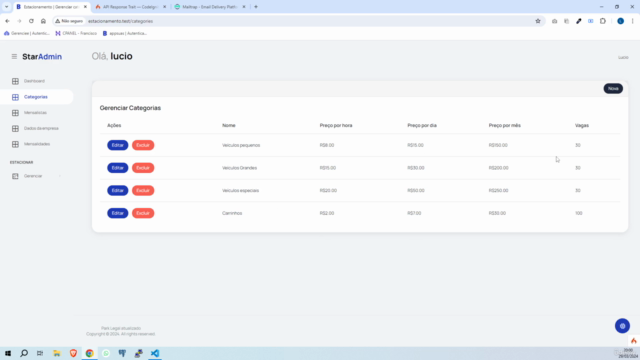The image size is (640, 360).
Task: Open the Gerencie bookmark
Action: pos(27,33)
